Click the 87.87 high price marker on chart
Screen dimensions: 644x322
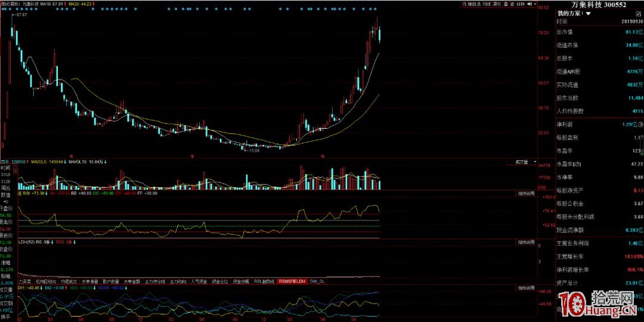[x=22, y=15]
